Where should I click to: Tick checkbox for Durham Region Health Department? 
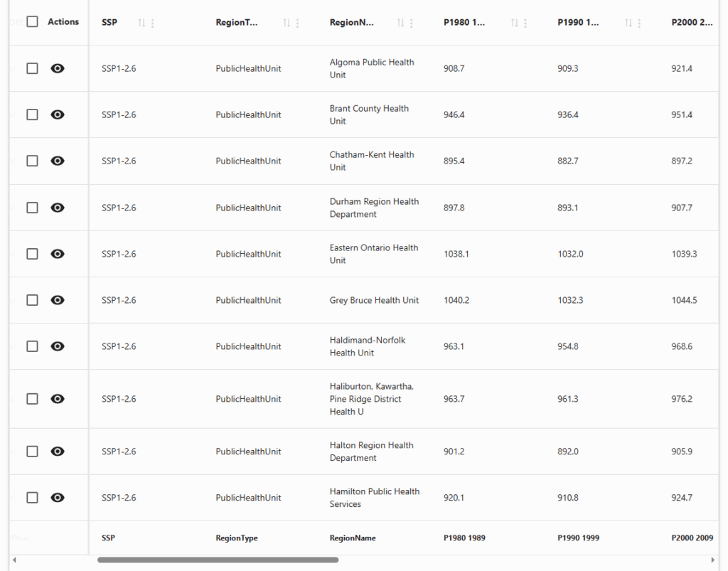pos(32,208)
